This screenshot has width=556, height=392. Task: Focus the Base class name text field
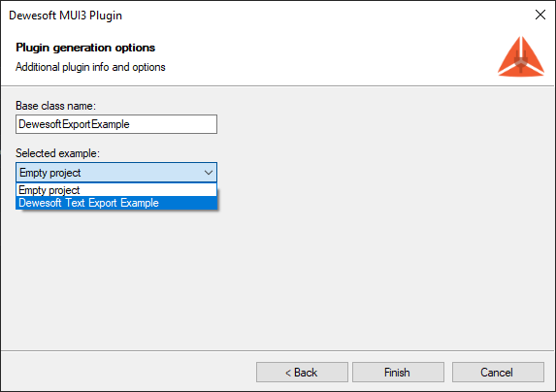pyautogui.click(x=116, y=124)
